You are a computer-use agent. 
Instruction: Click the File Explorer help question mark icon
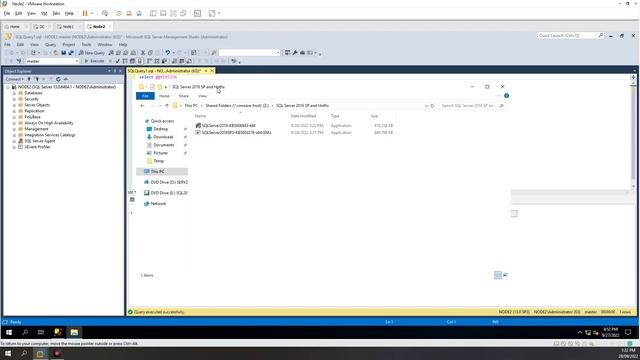pyautogui.click(x=507, y=96)
